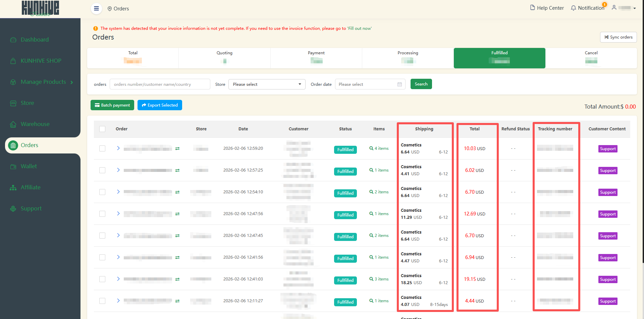Viewport: 644px width, 319px height.
Task: Open the Notification bell icon
Action: pos(574,8)
